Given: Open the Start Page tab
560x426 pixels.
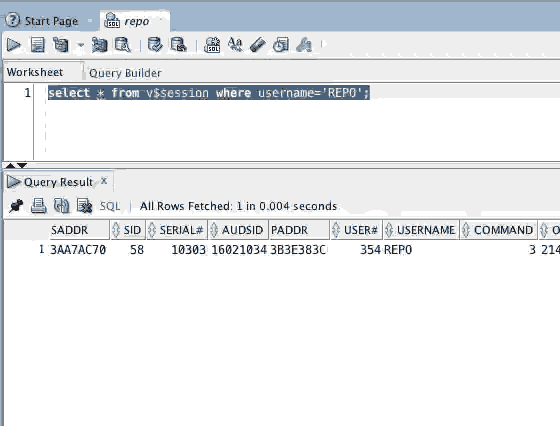Looking at the screenshot, I should point(51,21).
